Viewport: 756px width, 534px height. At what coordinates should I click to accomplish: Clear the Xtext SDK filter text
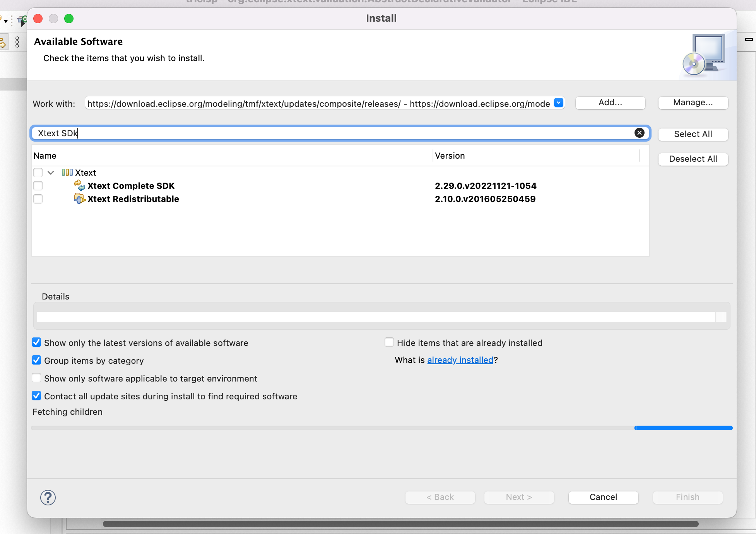(640, 133)
